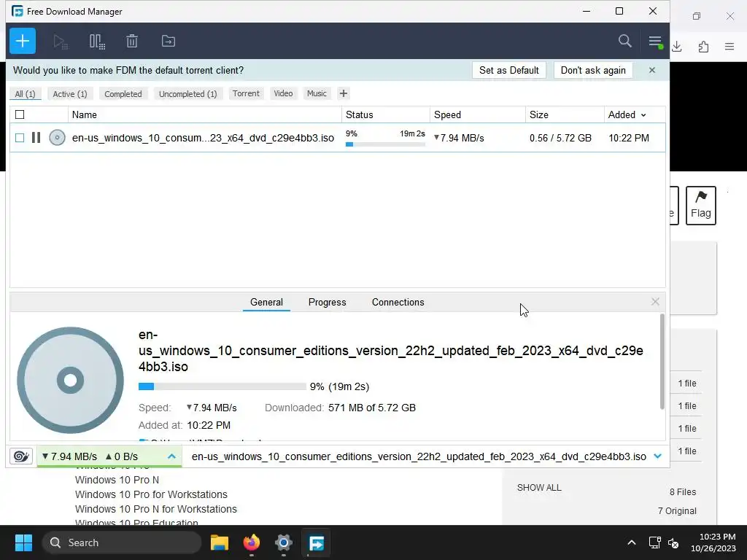
Task: Switch to the Progress details tab
Action: point(328,303)
